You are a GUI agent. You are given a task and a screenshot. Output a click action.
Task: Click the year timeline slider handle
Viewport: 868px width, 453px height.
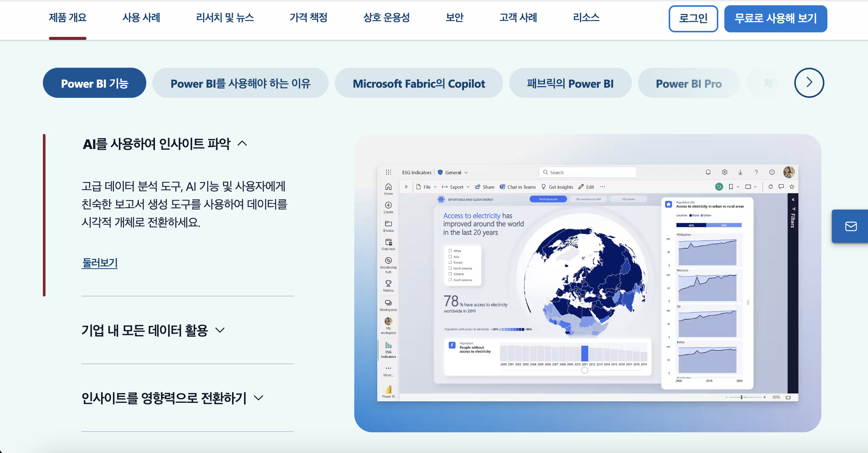(584, 370)
